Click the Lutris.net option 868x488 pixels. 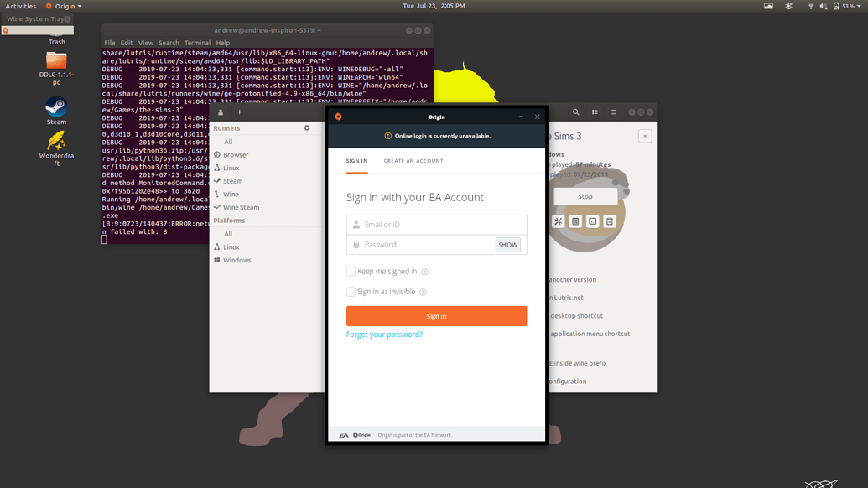(x=566, y=298)
